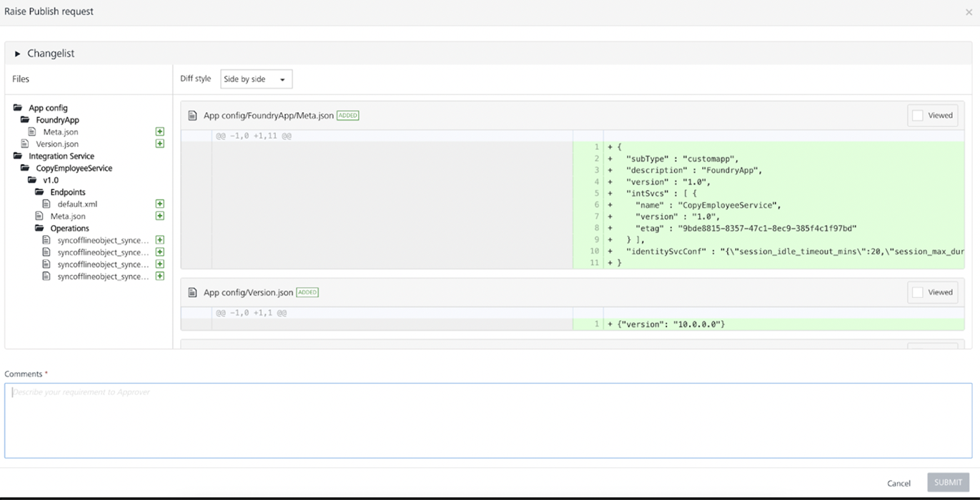Close the Raise Publish request dialog
980x500 pixels.
pos(969,12)
